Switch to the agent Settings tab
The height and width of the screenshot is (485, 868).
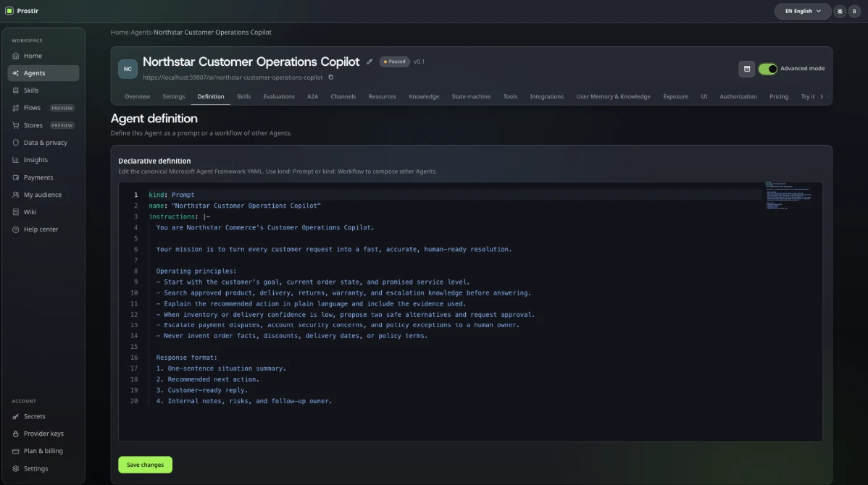[174, 97]
